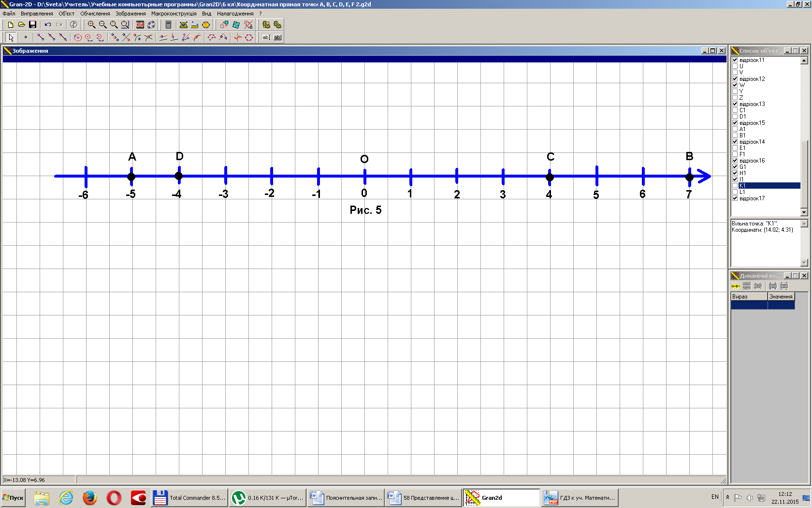
Task: Select point C on the number line
Action: coord(550,177)
